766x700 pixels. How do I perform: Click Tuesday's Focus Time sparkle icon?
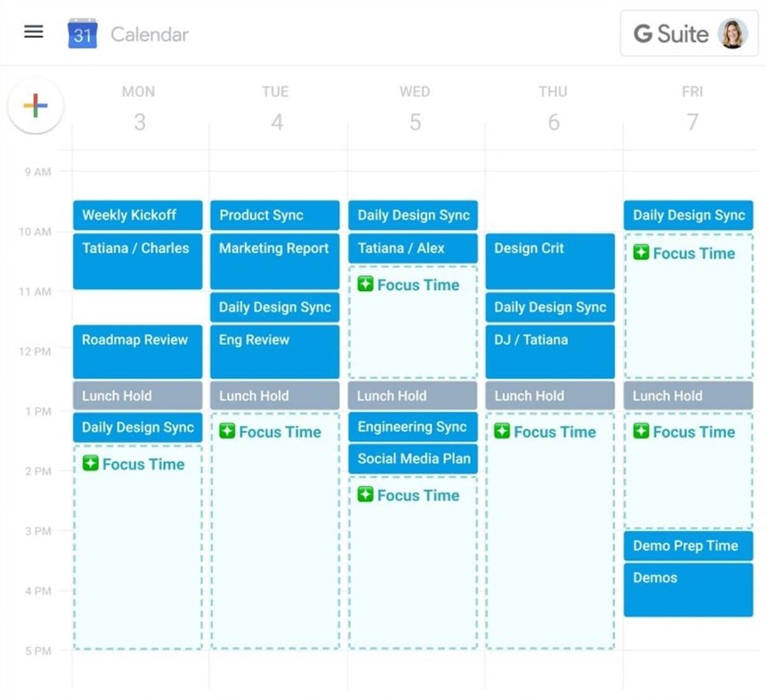pos(227,431)
